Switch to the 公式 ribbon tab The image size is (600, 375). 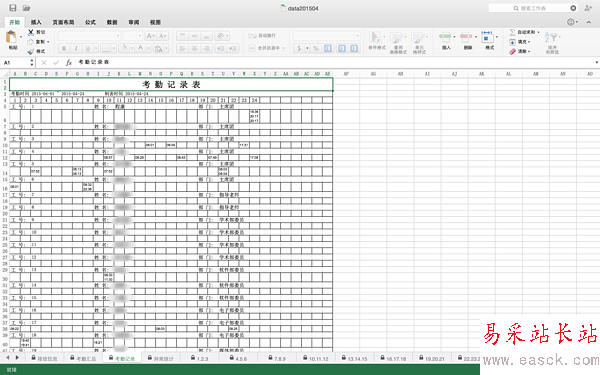click(90, 22)
